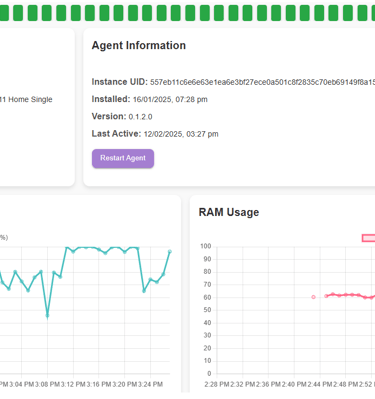The image size is (375, 399).
Task: Click the 2:40 PM label on RAM chart axis
Action: pyautogui.click(x=294, y=384)
